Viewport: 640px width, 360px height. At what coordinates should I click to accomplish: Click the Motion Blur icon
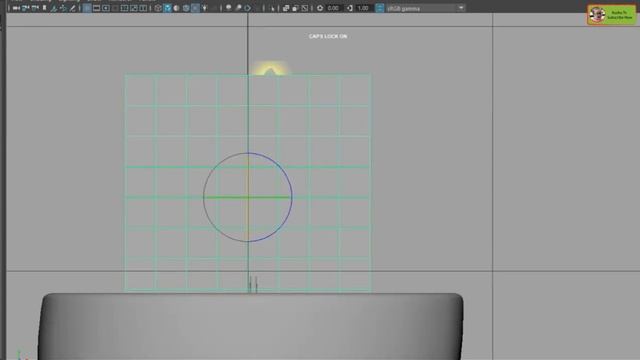tap(238, 8)
